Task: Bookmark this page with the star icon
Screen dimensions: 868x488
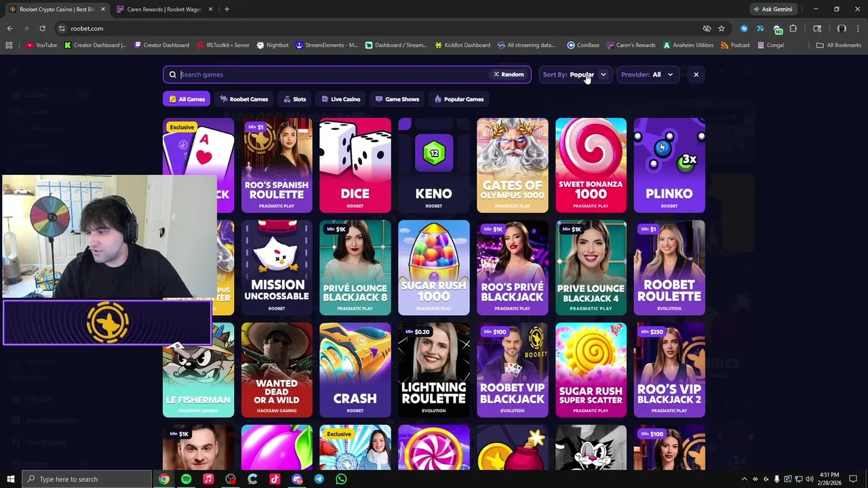Action: [x=722, y=28]
